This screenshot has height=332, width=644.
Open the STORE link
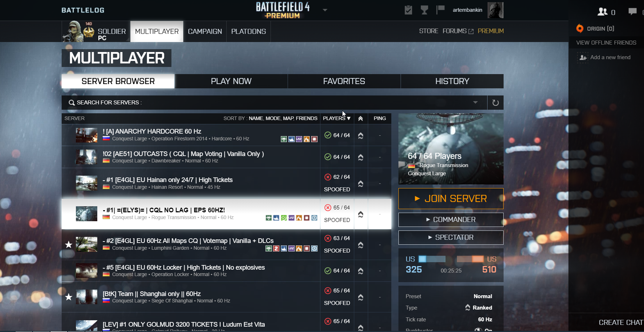pos(429,31)
